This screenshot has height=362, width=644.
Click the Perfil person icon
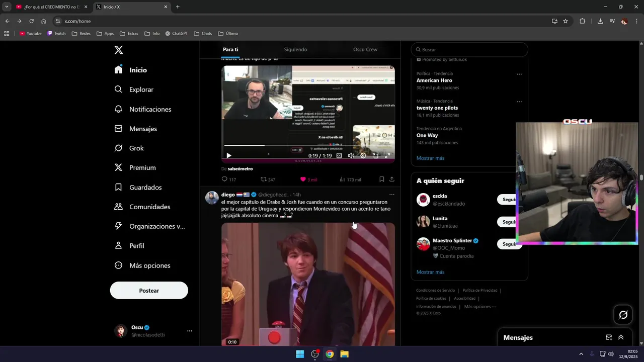coord(118,246)
